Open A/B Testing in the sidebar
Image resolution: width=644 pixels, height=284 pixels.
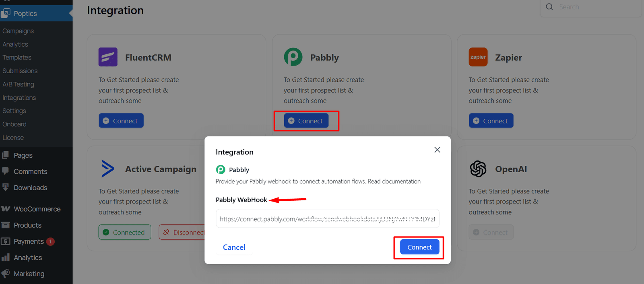(19, 84)
